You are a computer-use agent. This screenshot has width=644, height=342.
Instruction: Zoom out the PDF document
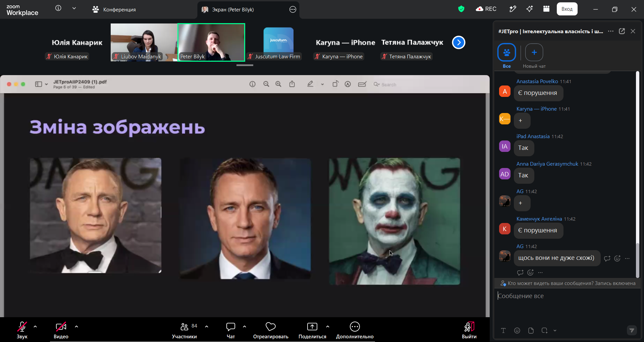[266, 84]
